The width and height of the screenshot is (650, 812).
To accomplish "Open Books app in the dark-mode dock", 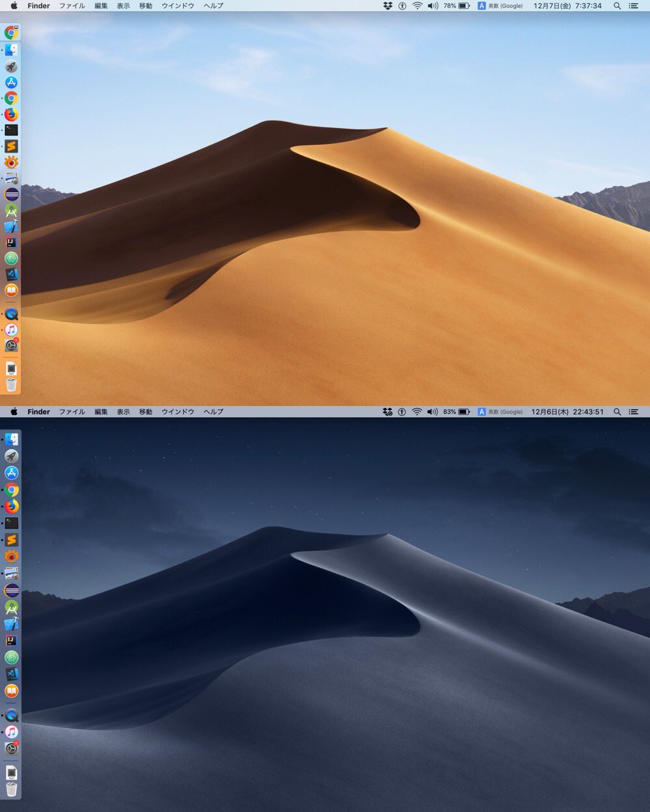I will click(x=11, y=691).
